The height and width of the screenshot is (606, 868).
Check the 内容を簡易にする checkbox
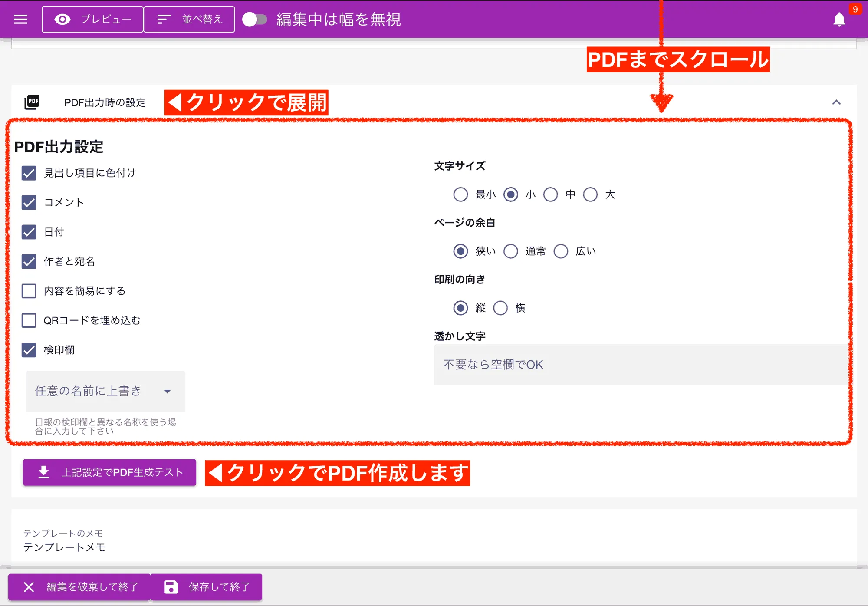(x=29, y=291)
